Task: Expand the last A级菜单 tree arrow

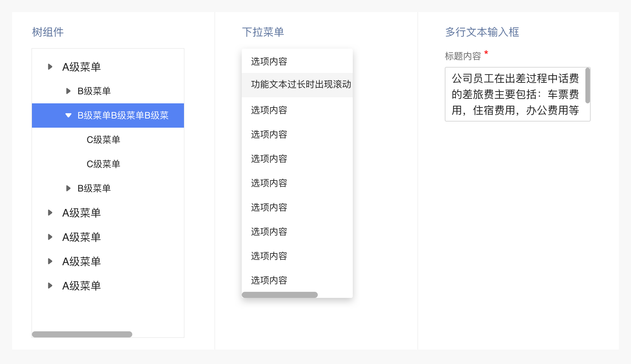Action: (50, 286)
